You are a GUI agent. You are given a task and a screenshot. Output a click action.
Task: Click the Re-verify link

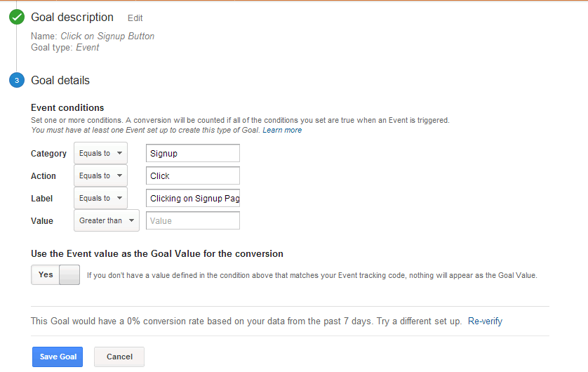(x=485, y=321)
